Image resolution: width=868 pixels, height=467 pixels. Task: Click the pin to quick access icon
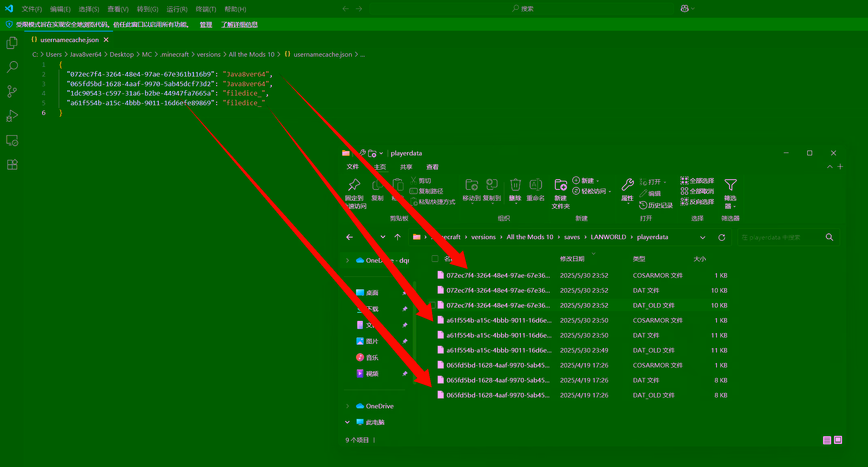point(354,185)
